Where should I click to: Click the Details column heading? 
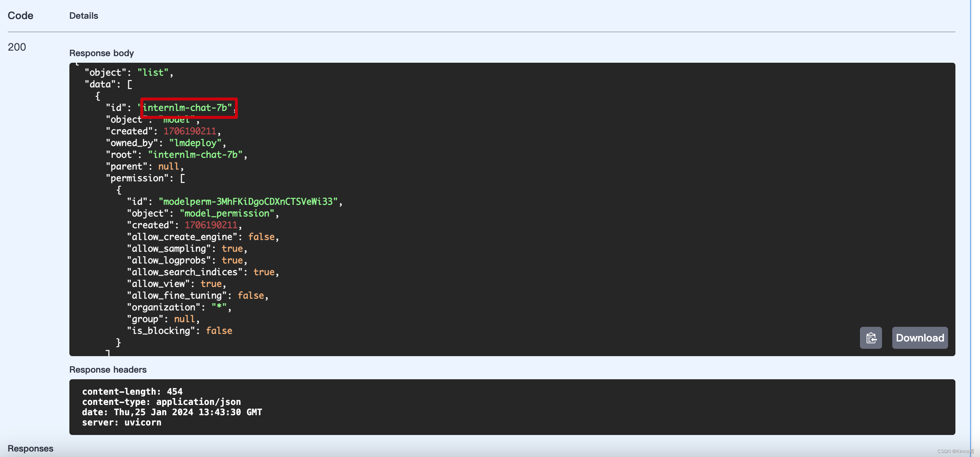coord(83,16)
